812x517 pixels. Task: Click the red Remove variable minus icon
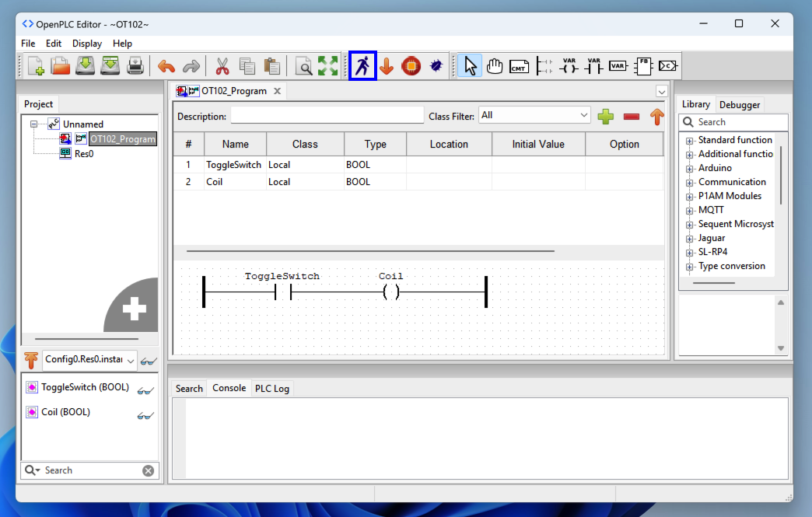(x=631, y=116)
